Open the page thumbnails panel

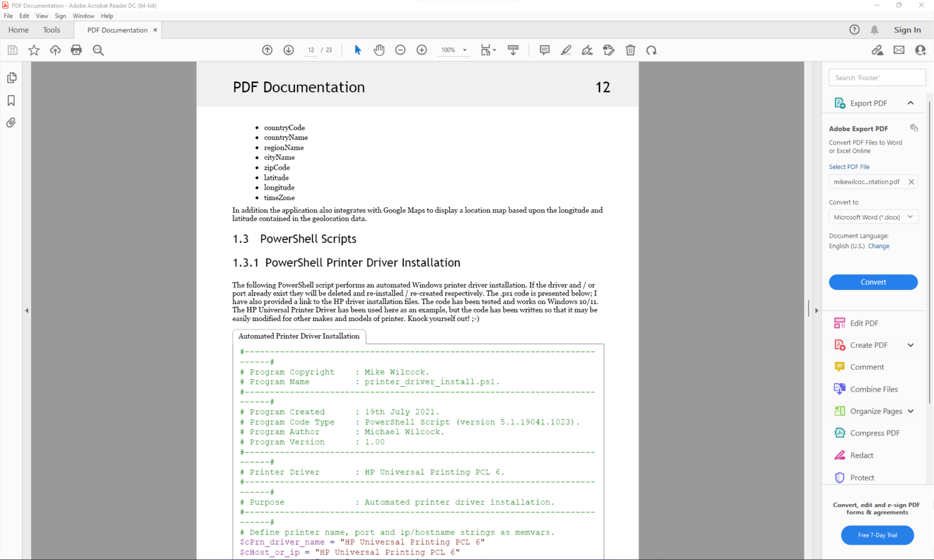pyautogui.click(x=11, y=78)
